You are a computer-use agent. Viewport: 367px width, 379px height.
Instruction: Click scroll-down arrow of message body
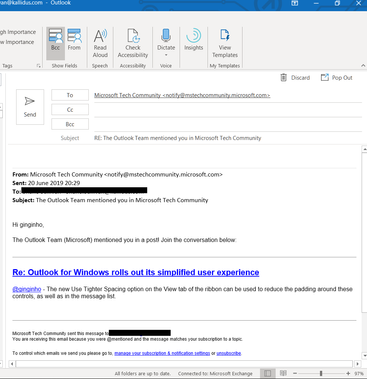tap(364, 356)
